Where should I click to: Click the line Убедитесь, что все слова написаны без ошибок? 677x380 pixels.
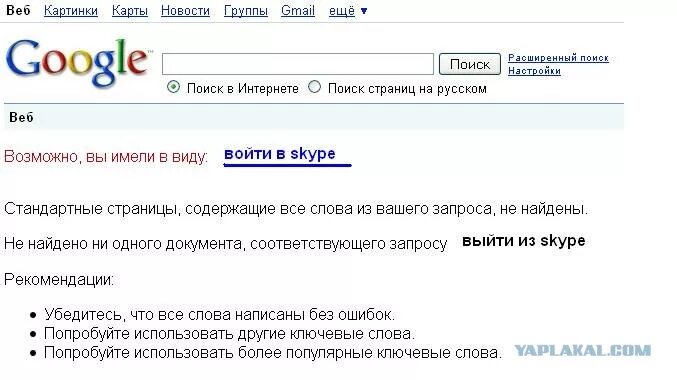click(219, 314)
